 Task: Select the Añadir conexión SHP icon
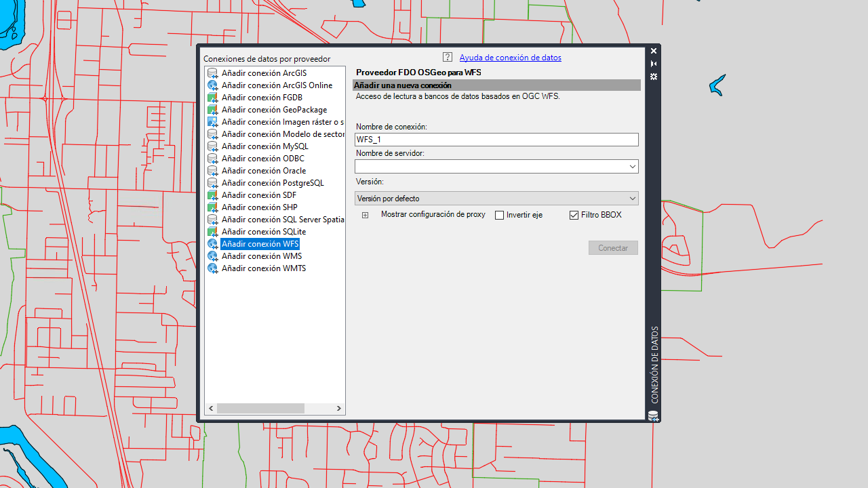[212, 207]
